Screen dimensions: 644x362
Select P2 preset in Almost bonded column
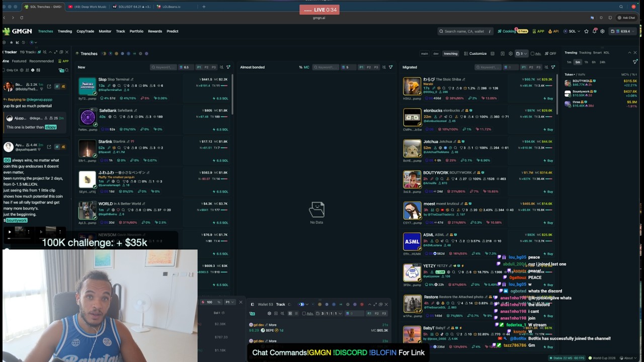point(368,67)
